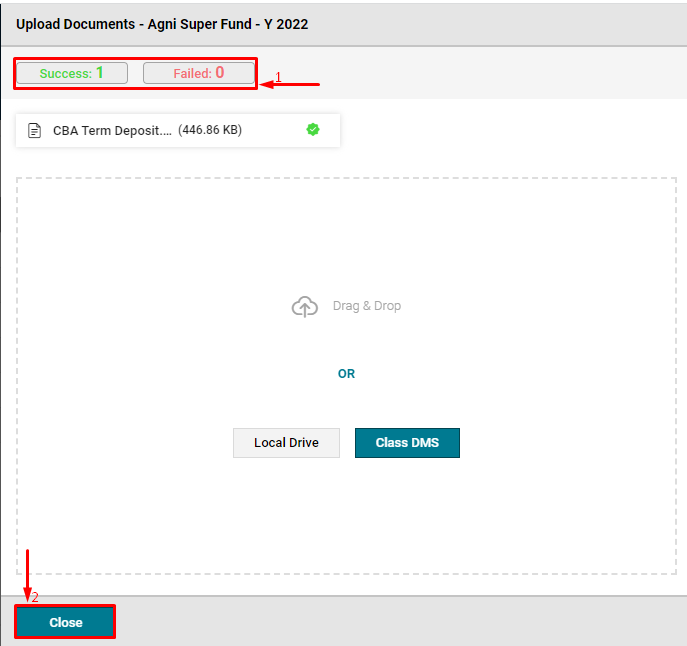
Task: Click the OR separator text
Action: click(346, 374)
